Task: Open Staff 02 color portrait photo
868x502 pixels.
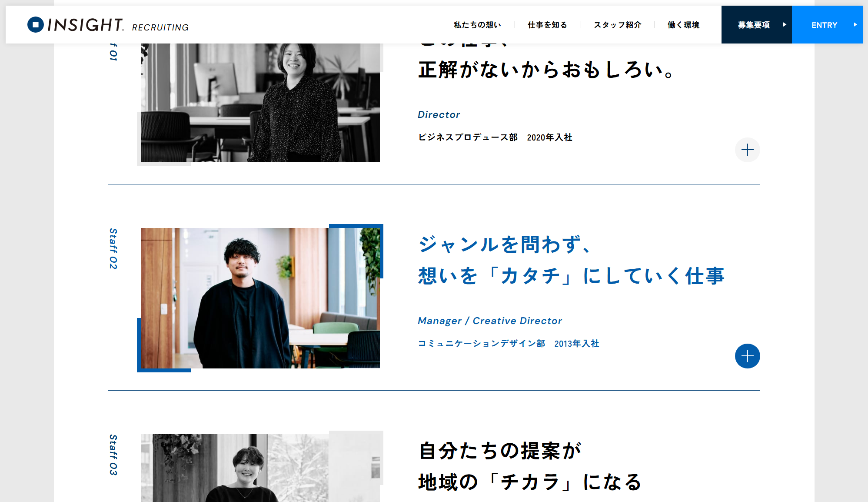Action: (260, 298)
